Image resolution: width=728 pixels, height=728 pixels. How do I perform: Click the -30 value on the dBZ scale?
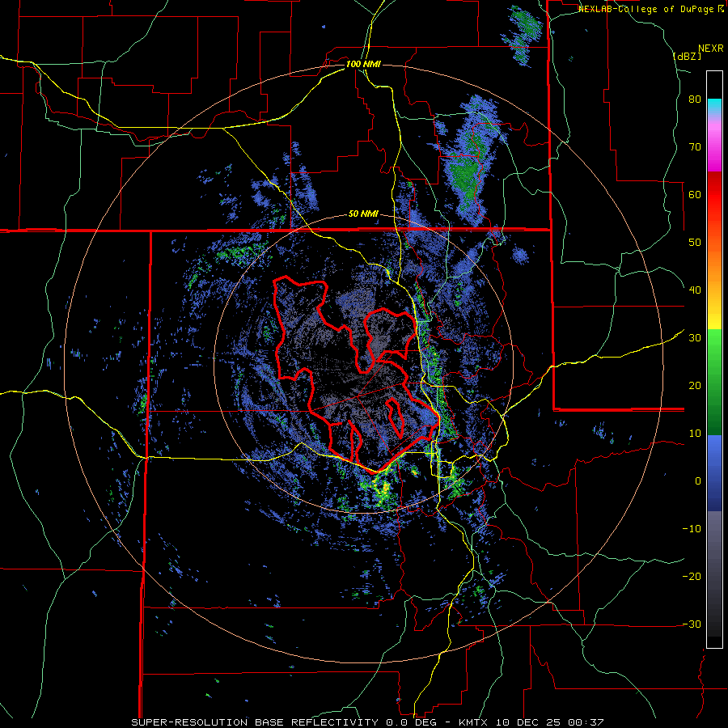692,624
